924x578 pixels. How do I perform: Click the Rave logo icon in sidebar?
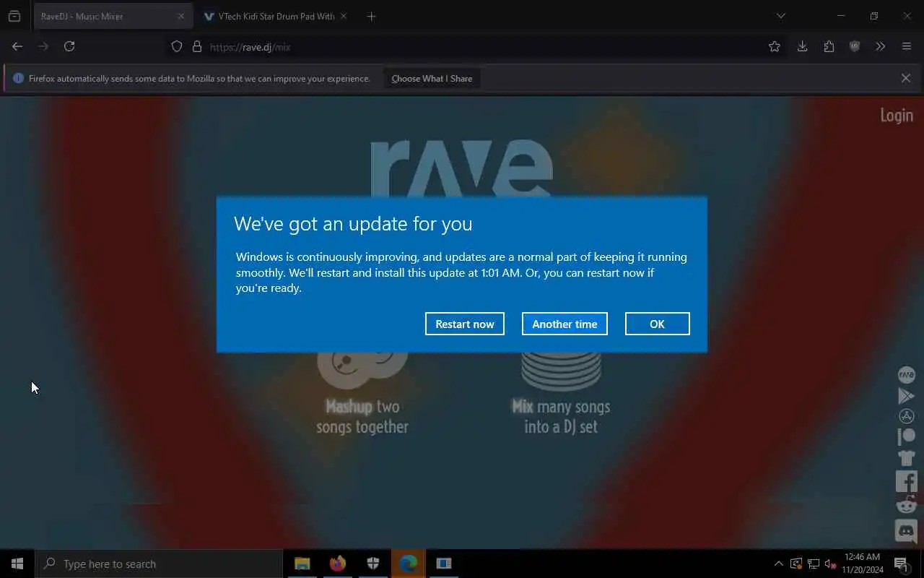click(x=906, y=374)
